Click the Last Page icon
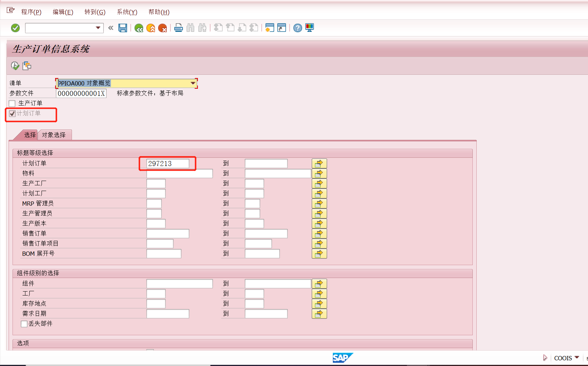 tap(254, 28)
